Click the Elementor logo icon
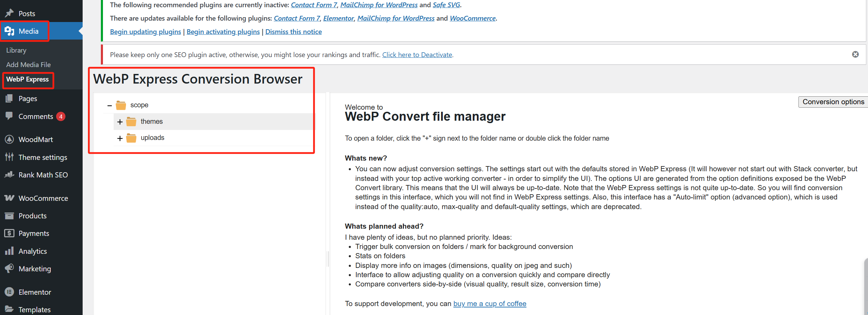Viewport: 868px width, 315px height. pos(9,292)
